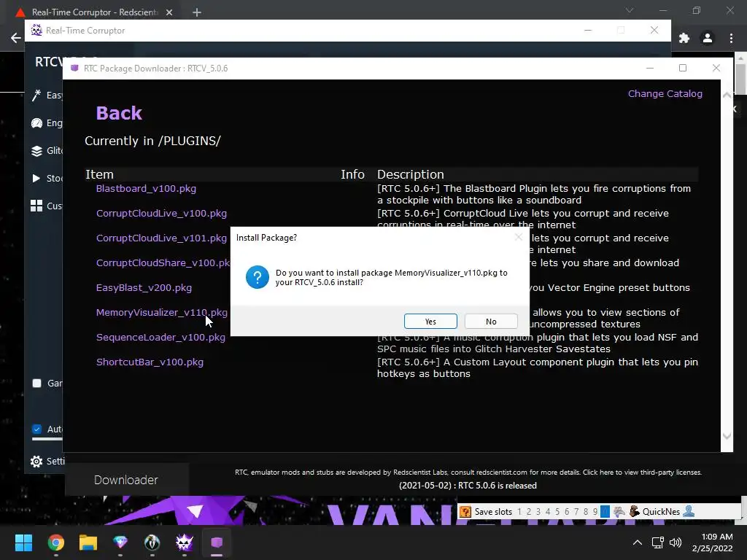Open a new browser tab
This screenshot has width=747, height=560.
coord(197,12)
